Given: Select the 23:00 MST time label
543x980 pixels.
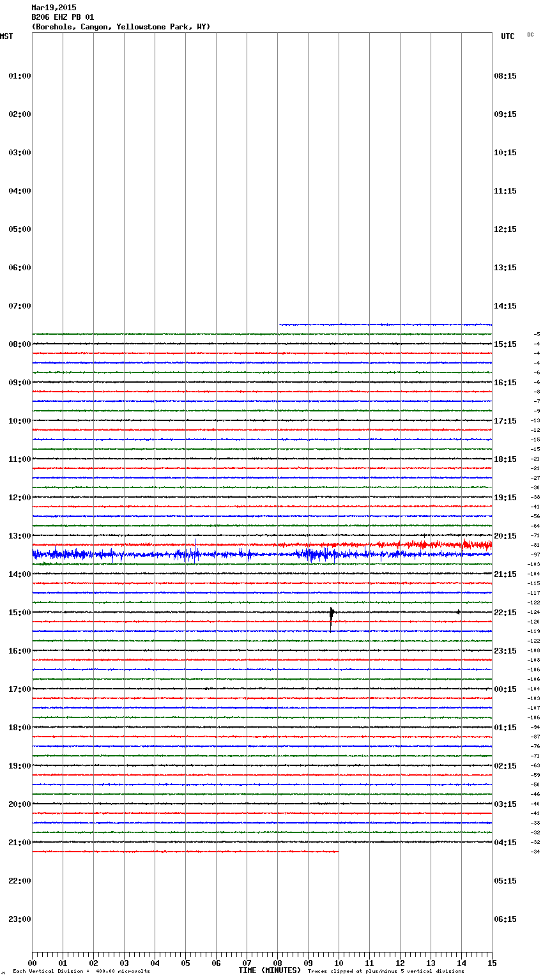Looking at the screenshot, I should 20,919.
